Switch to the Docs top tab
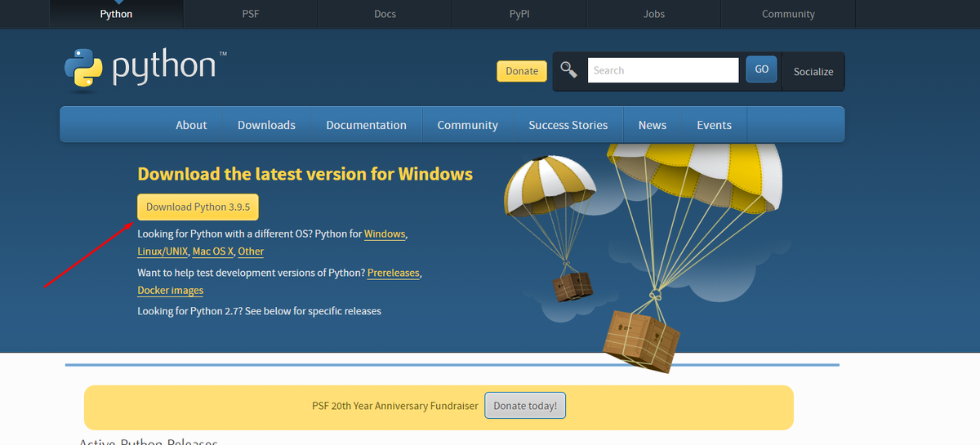 tap(385, 14)
